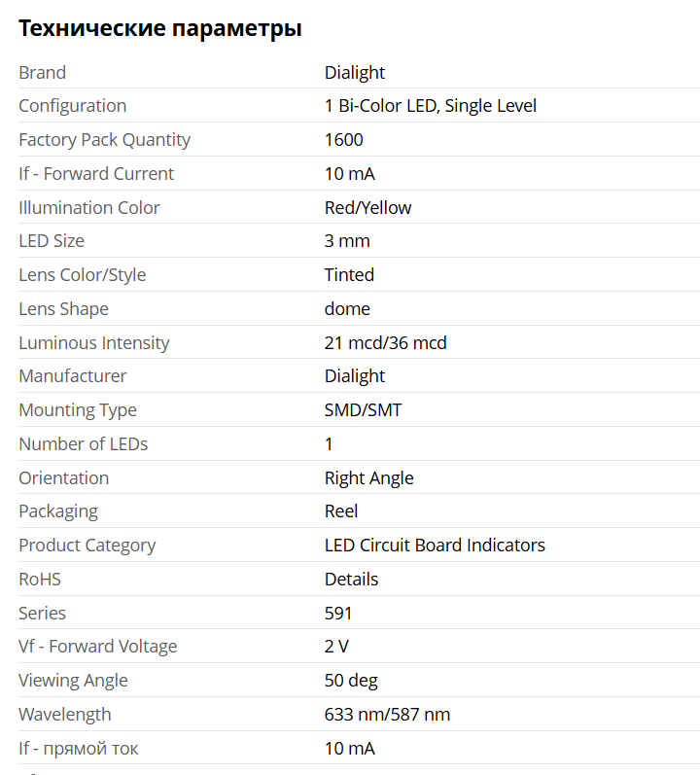The height and width of the screenshot is (775, 700).
Task: Click the Manufacturer Dialight value
Action: 354,376
